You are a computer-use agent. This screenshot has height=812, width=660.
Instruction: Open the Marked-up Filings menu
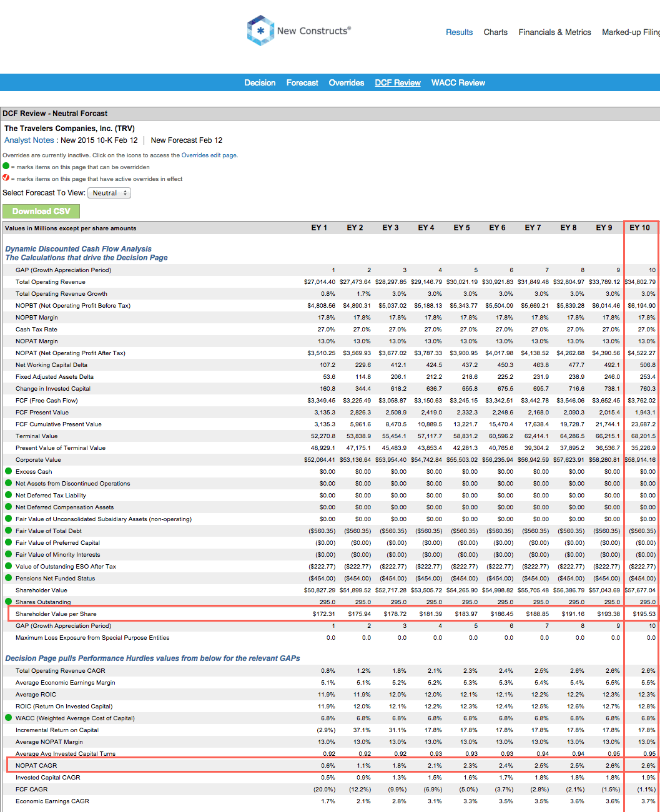(x=631, y=32)
